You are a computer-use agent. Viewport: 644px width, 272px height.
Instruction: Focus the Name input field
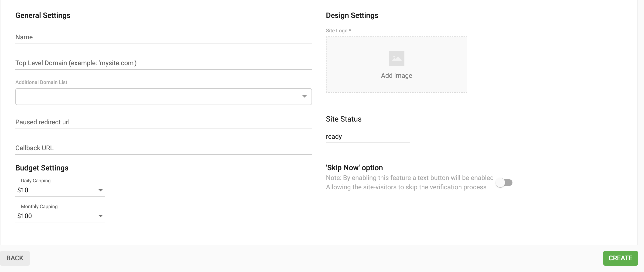click(163, 37)
